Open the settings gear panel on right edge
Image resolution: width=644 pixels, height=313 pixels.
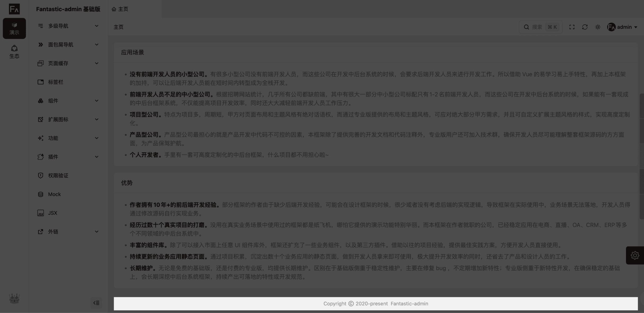(x=635, y=255)
